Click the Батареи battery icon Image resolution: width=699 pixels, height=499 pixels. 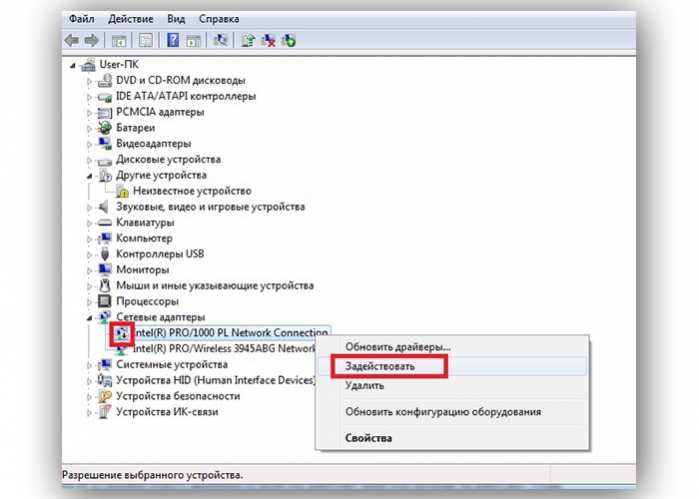(x=105, y=128)
